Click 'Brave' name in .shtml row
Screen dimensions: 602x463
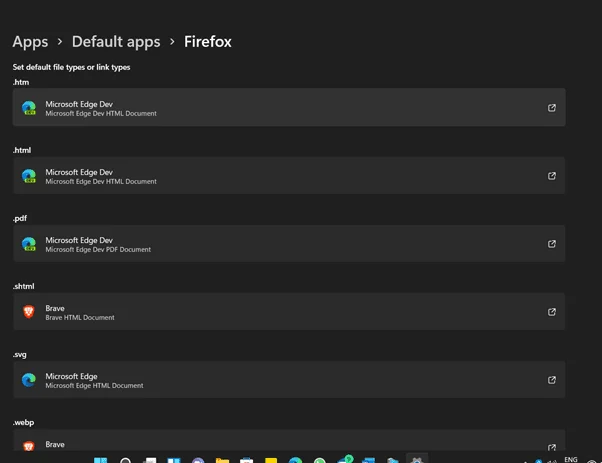point(55,308)
